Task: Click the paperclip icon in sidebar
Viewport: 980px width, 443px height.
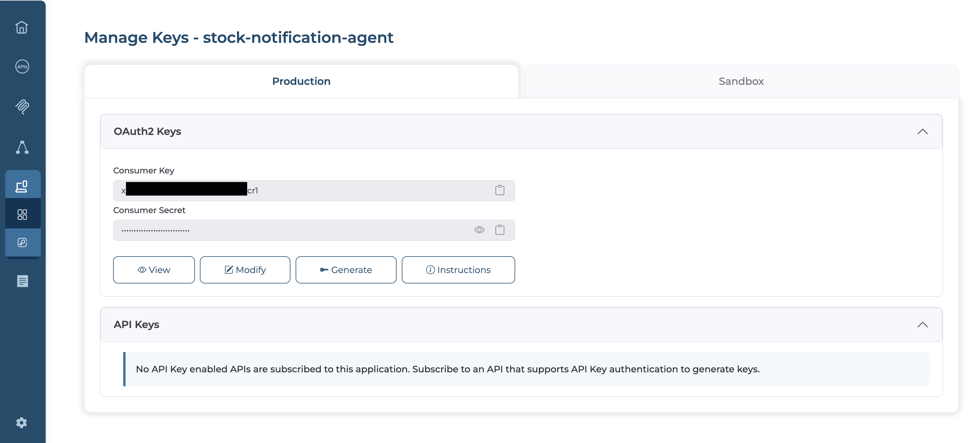Action: tap(22, 107)
